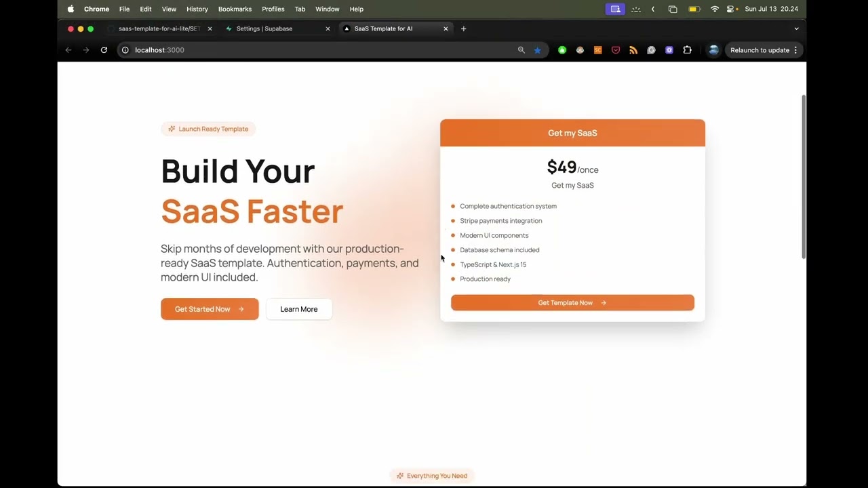868x488 pixels.
Task: Switch to the Settings | Supabase tab
Action: coord(264,28)
